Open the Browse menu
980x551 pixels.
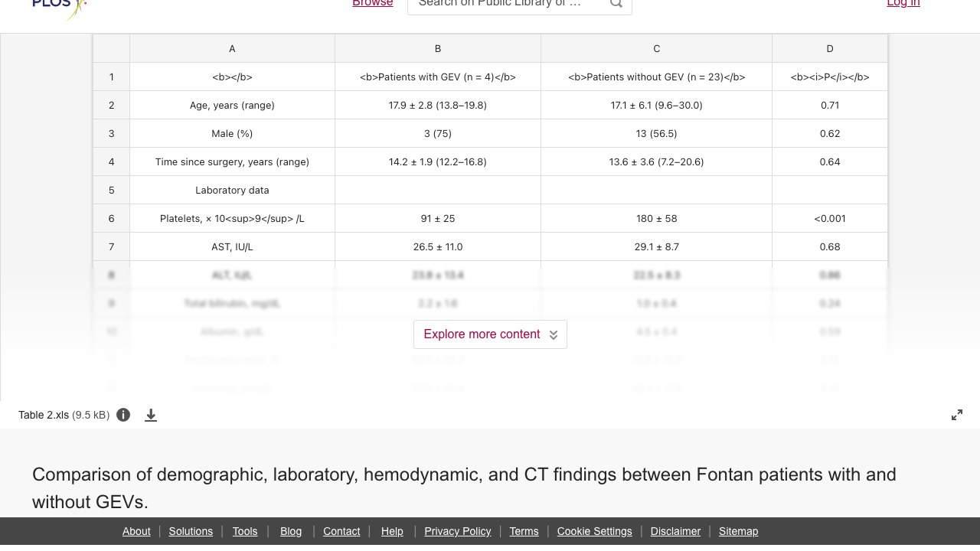[x=373, y=4]
